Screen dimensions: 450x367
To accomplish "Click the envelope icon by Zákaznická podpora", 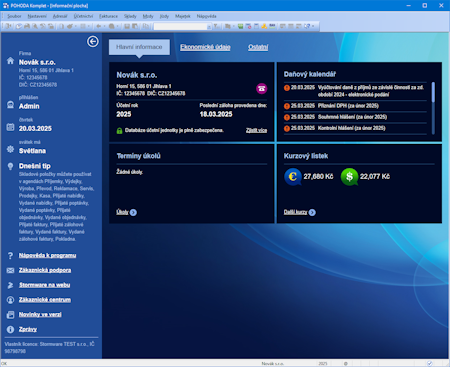I will [10, 270].
